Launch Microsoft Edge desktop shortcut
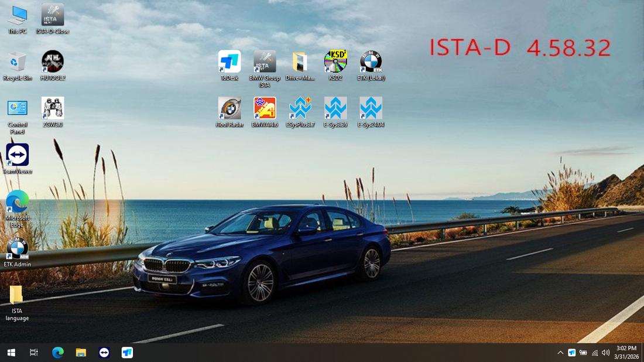The height and width of the screenshot is (362, 644). (17, 209)
